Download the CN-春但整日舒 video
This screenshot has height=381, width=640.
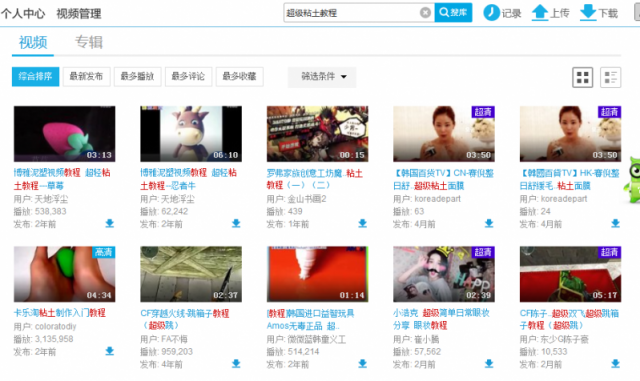click(x=489, y=223)
